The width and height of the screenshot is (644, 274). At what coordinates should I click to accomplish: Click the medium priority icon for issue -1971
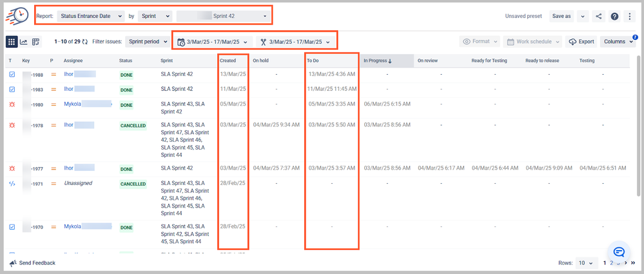coord(53,184)
